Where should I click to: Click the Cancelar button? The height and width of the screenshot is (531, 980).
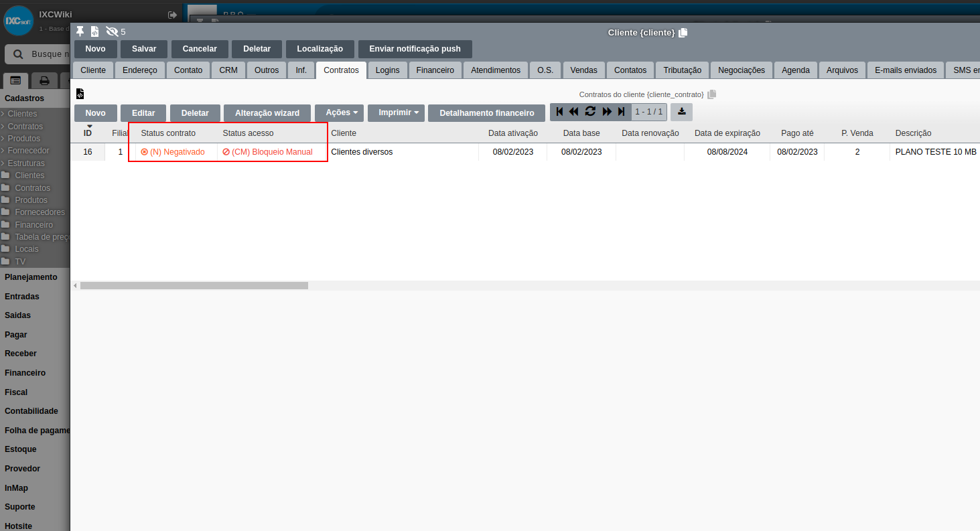tap(200, 49)
